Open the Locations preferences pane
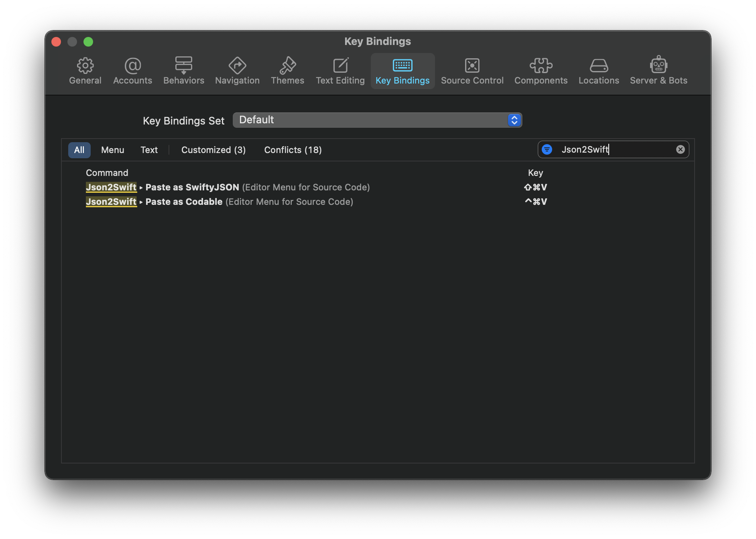 coord(599,71)
